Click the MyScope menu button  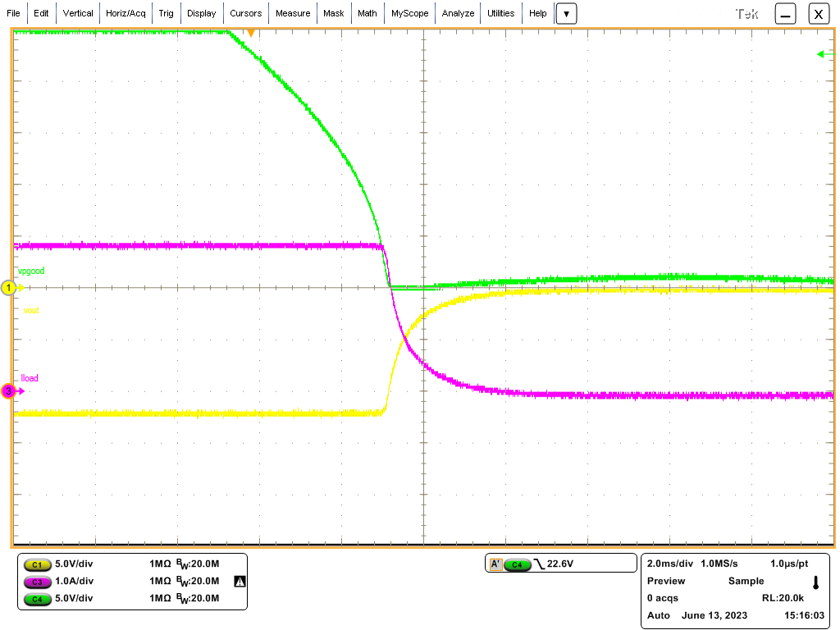click(409, 13)
